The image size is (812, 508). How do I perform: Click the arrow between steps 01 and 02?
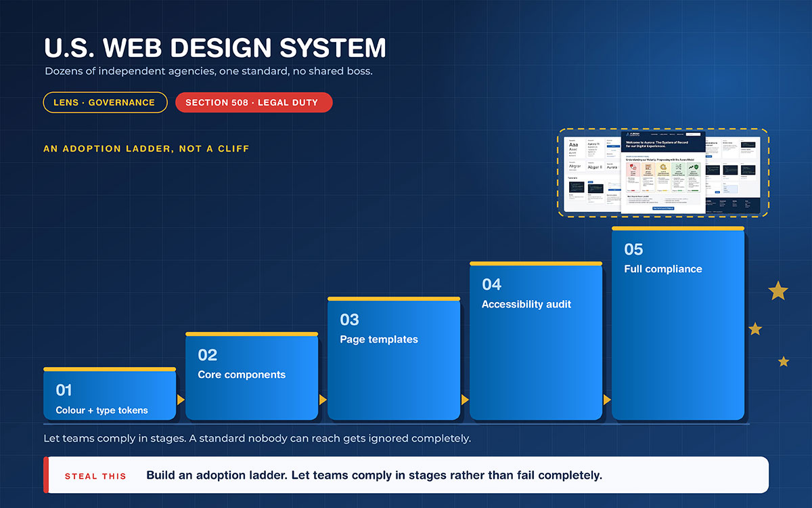(181, 400)
